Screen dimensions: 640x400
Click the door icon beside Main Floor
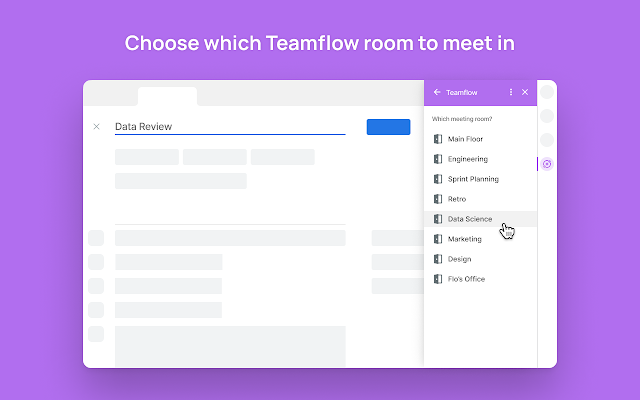coord(438,139)
